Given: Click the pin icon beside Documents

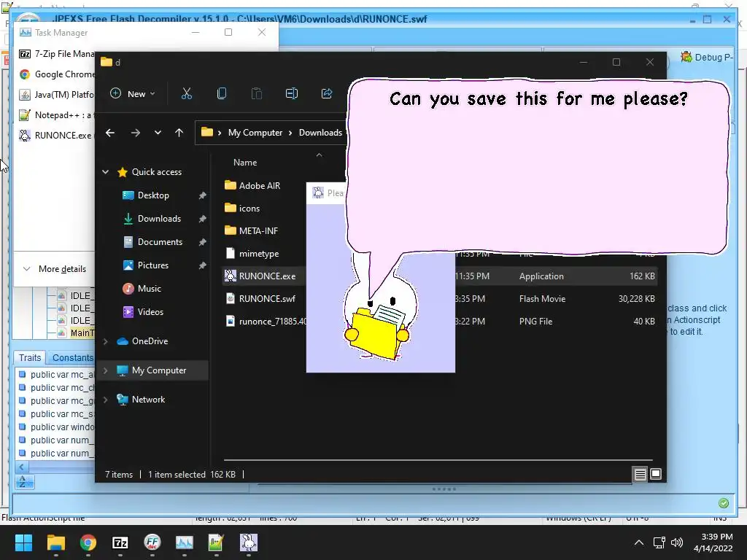Looking at the screenshot, I should click(203, 242).
